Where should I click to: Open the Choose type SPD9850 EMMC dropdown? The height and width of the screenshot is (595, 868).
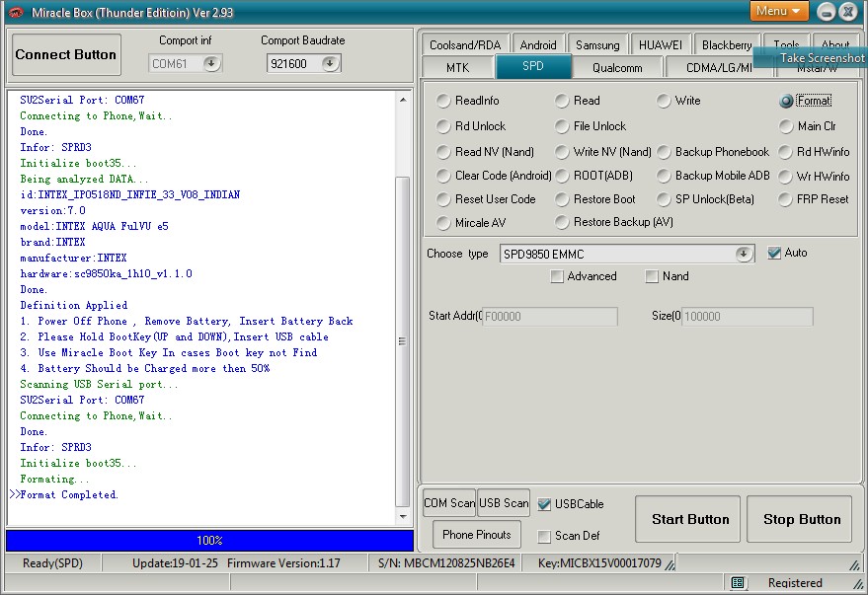(x=744, y=254)
